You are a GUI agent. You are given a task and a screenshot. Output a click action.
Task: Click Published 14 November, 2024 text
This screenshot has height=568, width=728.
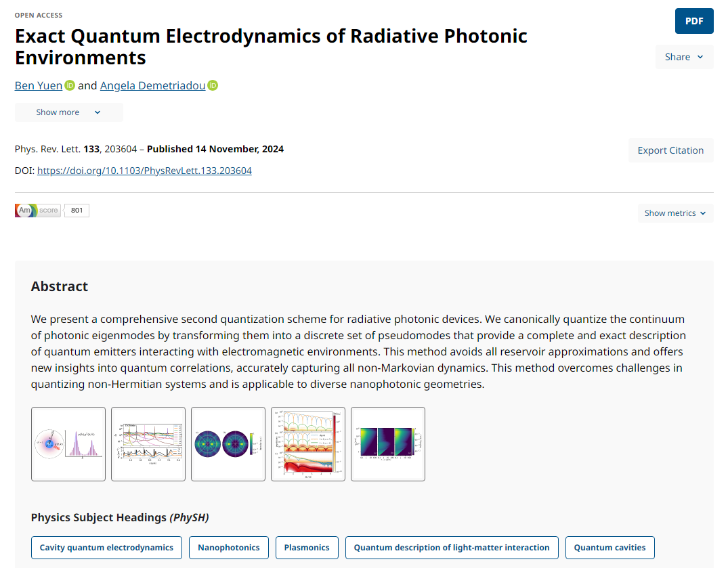pos(215,149)
